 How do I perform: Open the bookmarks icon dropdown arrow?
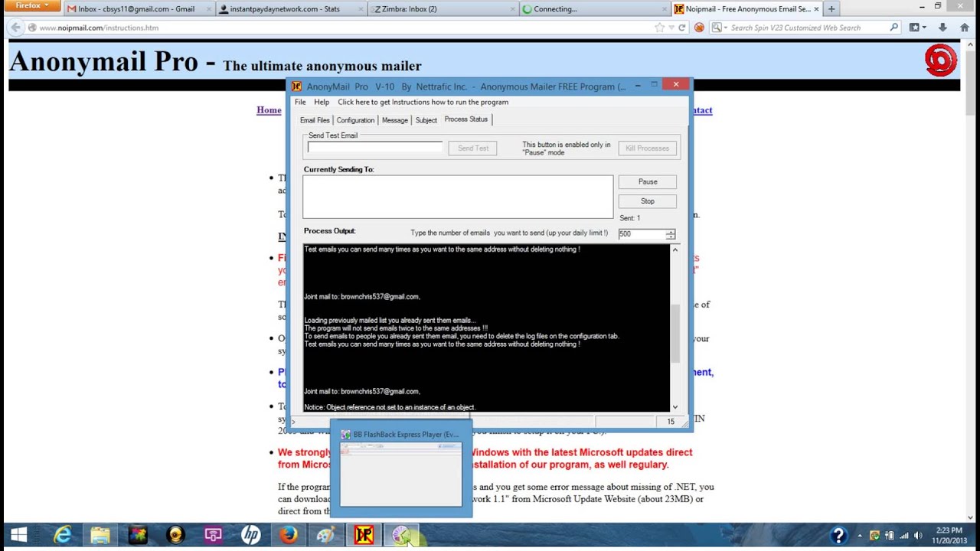pos(924,28)
